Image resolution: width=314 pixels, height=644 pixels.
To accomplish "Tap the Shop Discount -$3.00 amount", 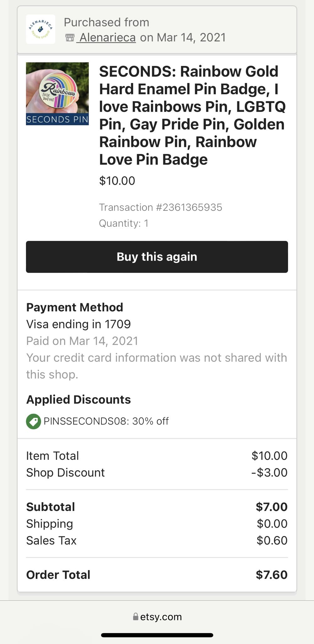I will [x=269, y=472].
